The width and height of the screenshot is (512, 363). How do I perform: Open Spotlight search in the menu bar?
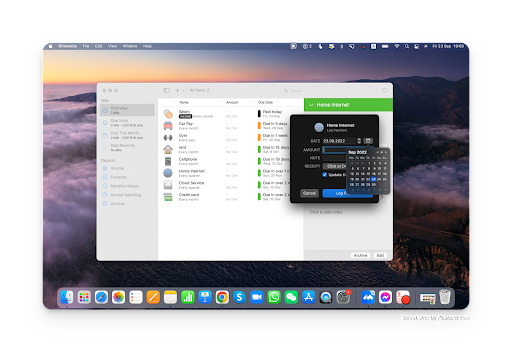point(407,46)
